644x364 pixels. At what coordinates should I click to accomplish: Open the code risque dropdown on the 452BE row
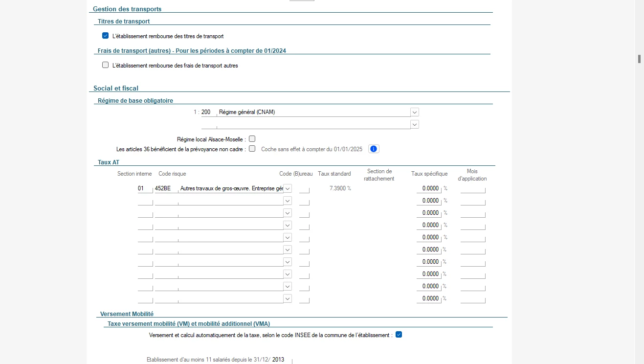click(x=288, y=188)
